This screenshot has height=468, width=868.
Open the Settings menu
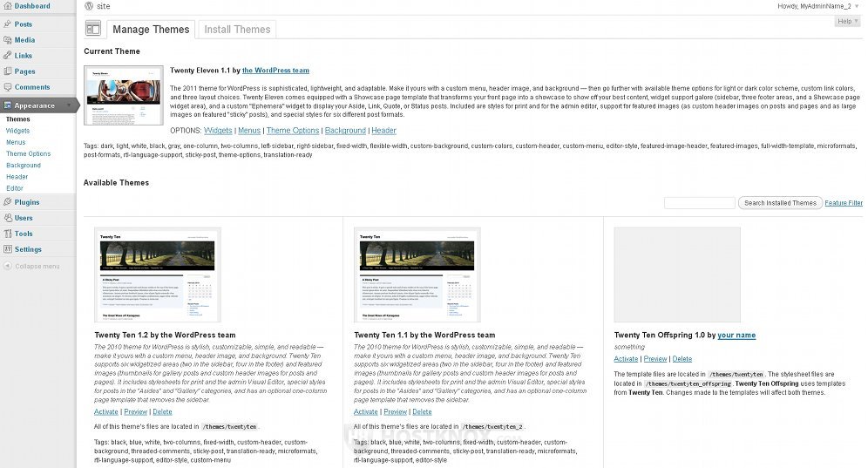click(28, 249)
